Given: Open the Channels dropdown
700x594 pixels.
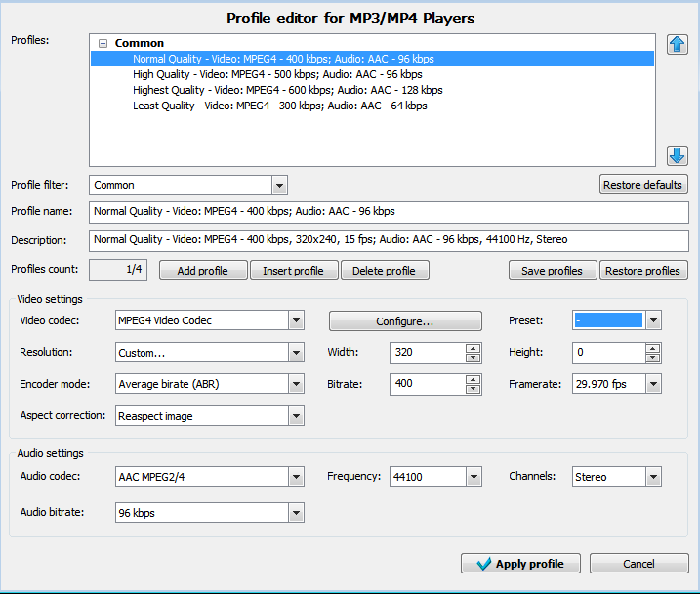Looking at the screenshot, I should (x=653, y=477).
